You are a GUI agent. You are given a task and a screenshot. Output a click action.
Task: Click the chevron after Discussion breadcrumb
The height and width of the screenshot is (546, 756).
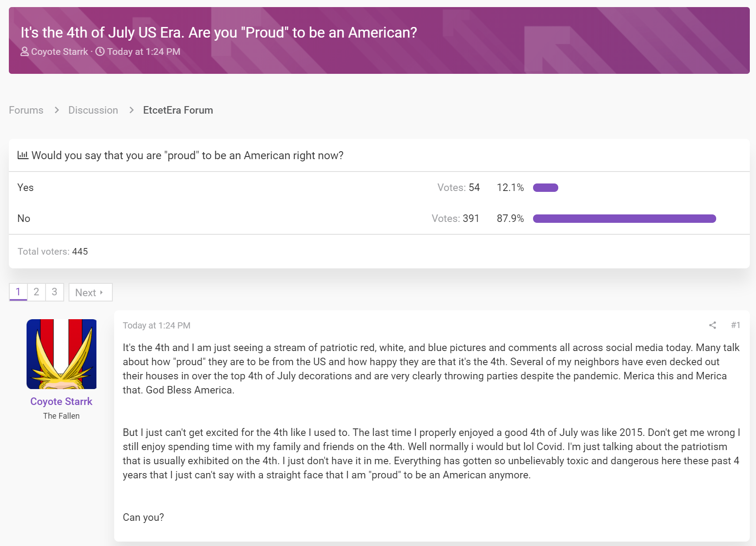pyautogui.click(x=131, y=110)
